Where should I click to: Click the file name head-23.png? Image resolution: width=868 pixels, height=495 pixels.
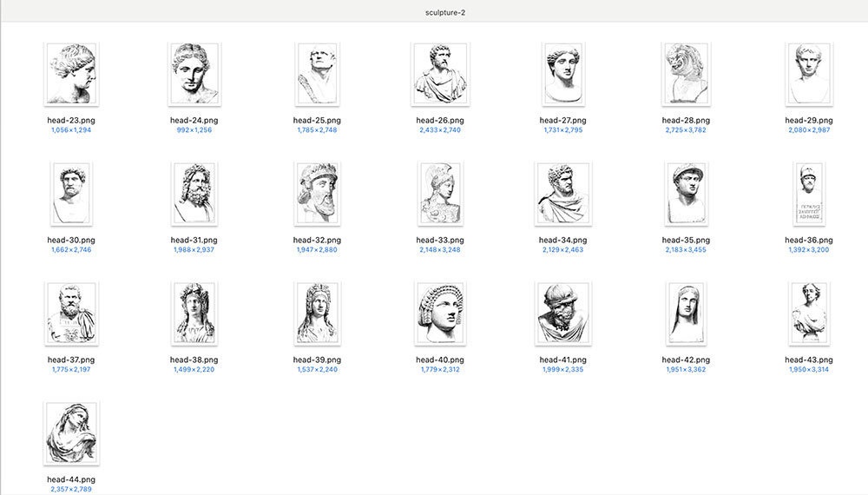point(71,120)
